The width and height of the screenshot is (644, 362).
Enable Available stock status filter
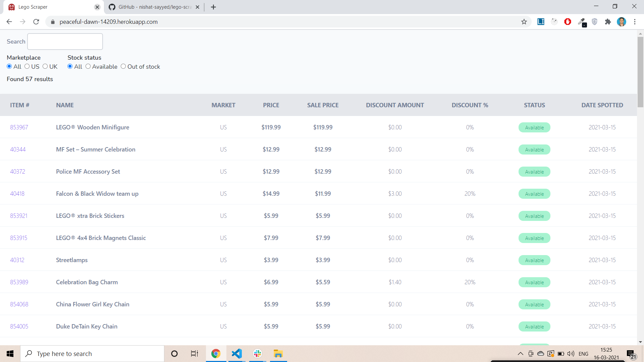(87, 66)
